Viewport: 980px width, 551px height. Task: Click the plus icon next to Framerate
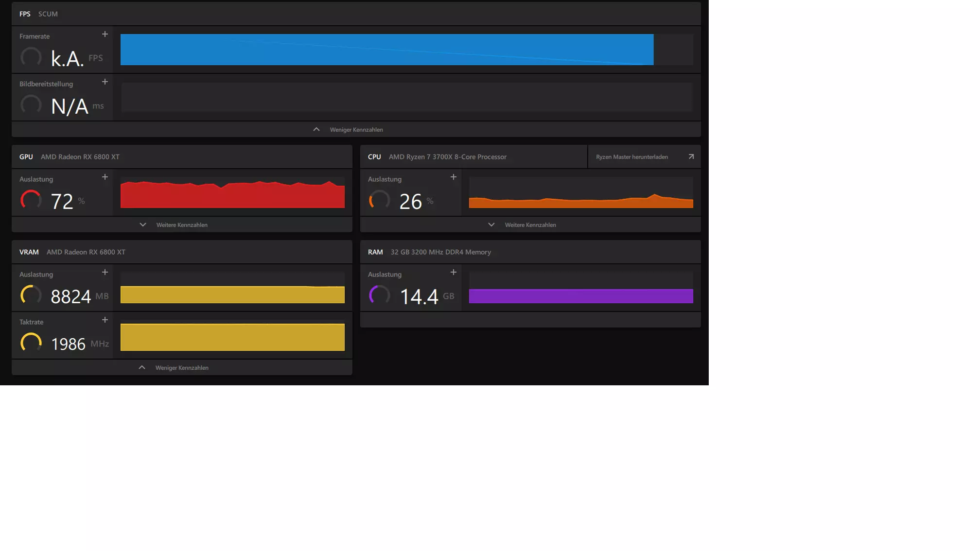point(105,34)
